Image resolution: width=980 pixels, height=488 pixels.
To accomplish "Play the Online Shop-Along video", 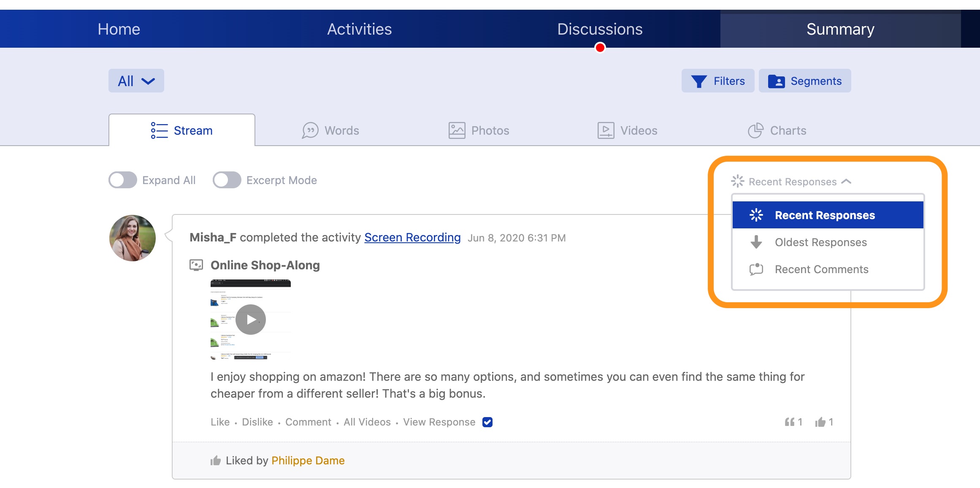I will [x=251, y=320].
